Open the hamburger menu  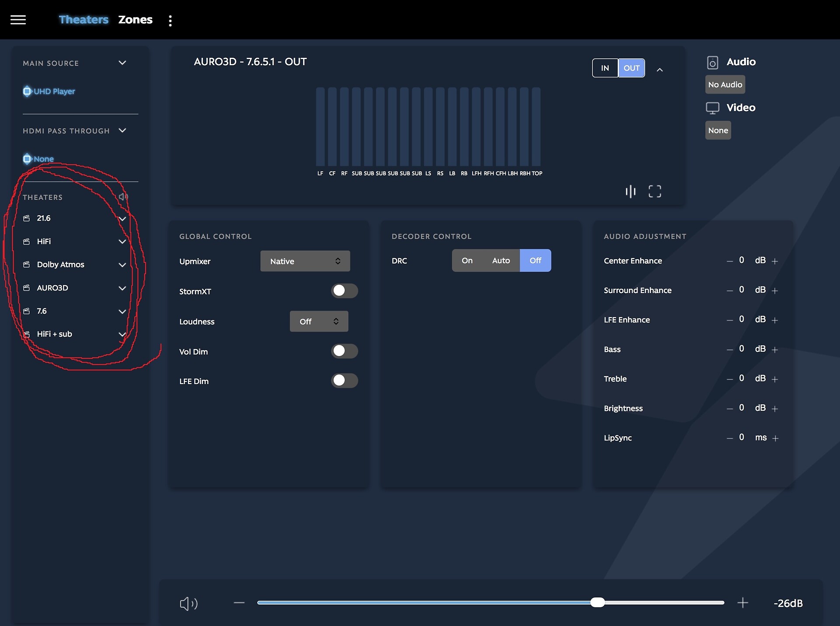tap(18, 20)
